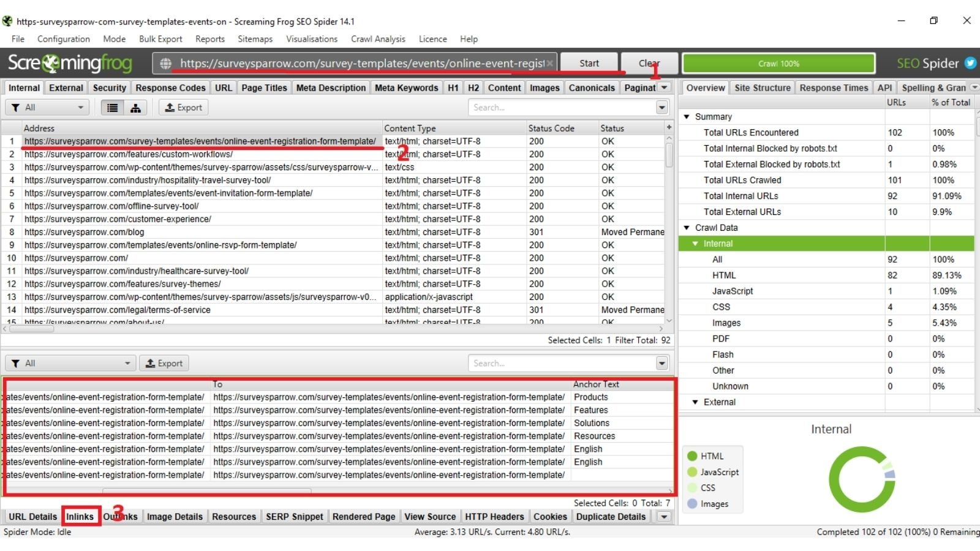Click the Images legend color dot

click(692, 504)
